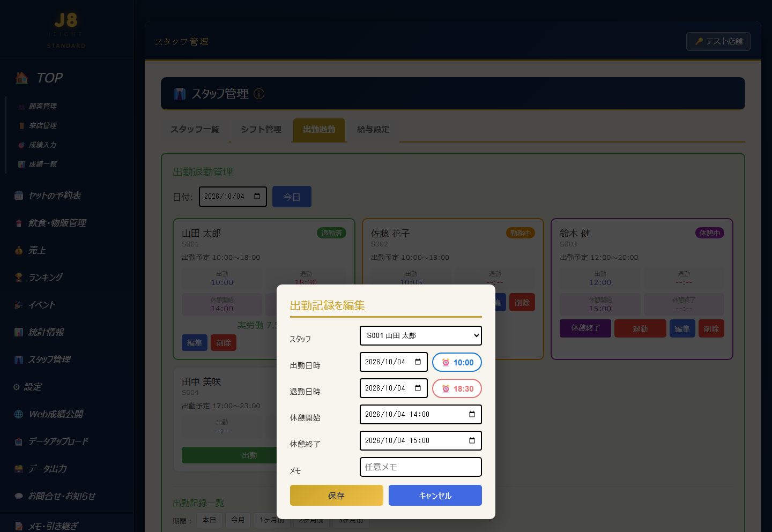
Task: Open calendar picker in 出勤日時 date field
Action: [418, 362]
